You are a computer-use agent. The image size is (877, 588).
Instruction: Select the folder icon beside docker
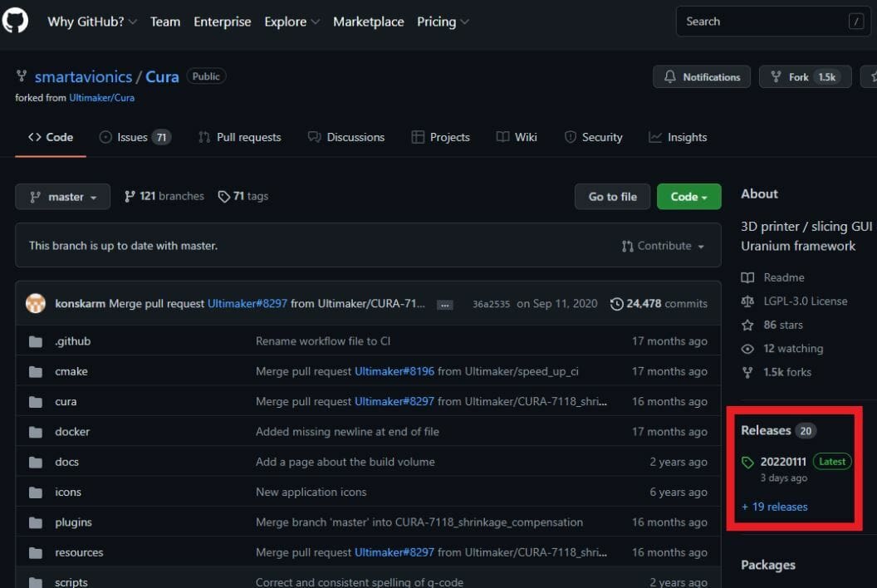coord(35,432)
